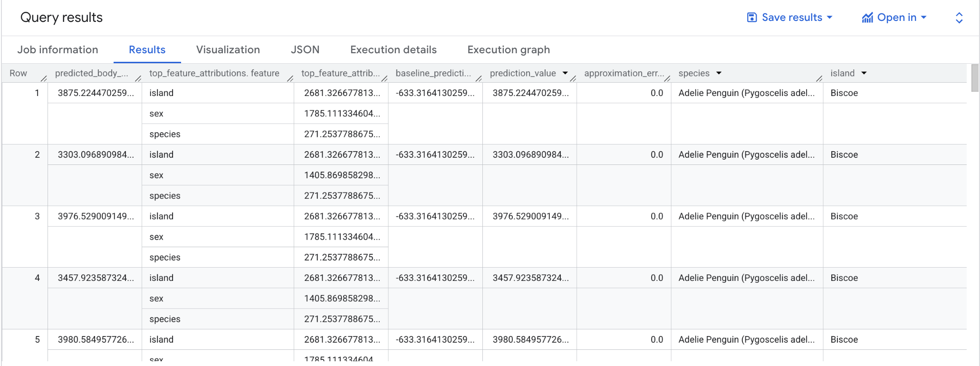The image size is (980, 366).
Task: Click row 1 species Adelie Penguin cell
Action: tap(747, 93)
